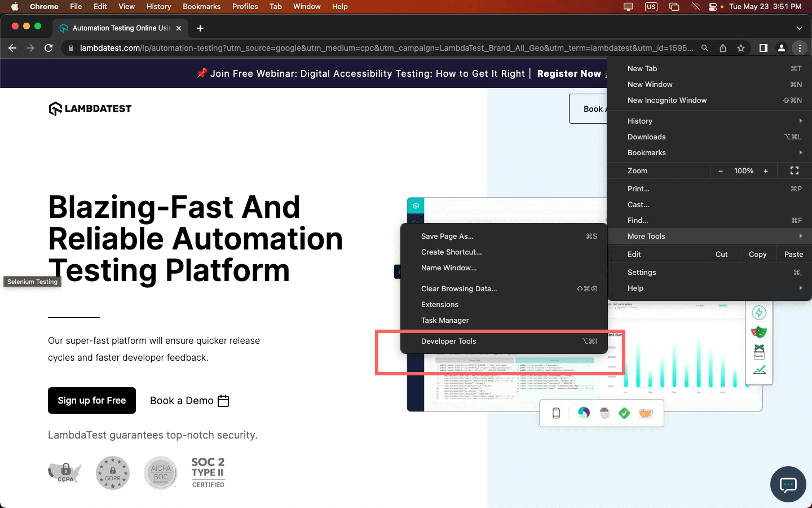
Task: Click the browser reload page icon
Action: pos(48,48)
